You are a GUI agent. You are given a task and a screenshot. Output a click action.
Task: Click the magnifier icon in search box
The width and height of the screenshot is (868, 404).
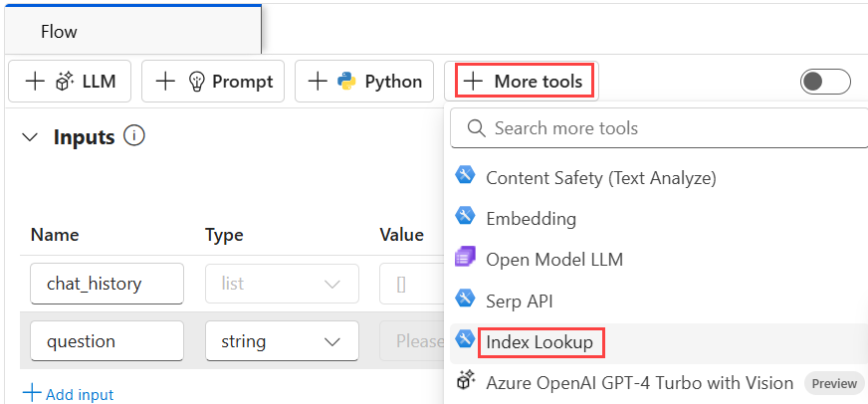click(476, 128)
